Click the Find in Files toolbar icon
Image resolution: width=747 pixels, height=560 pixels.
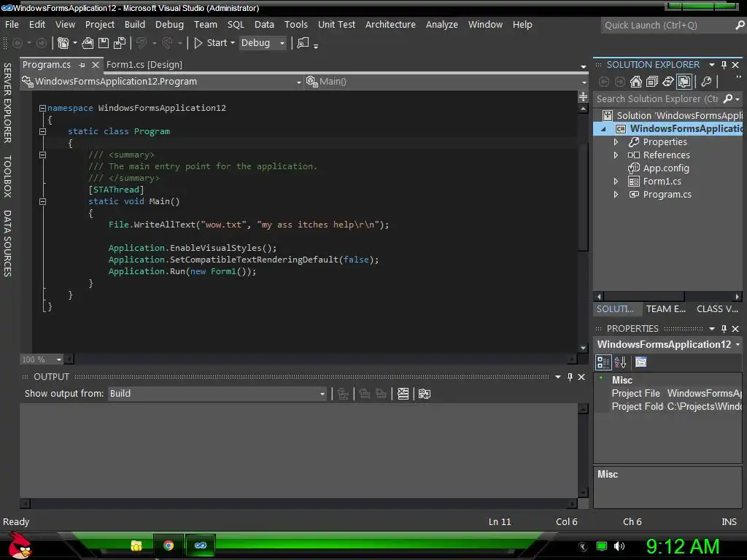[x=303, y=43]
